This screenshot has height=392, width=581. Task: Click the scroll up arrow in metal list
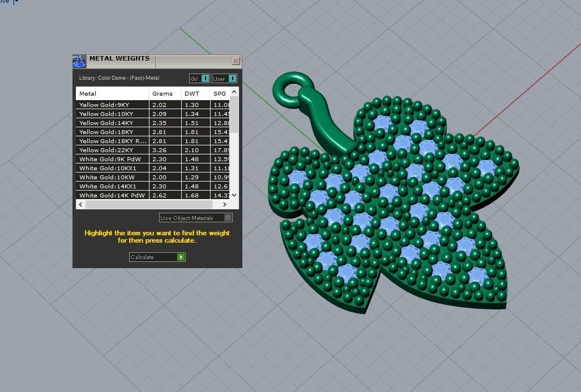234,92
